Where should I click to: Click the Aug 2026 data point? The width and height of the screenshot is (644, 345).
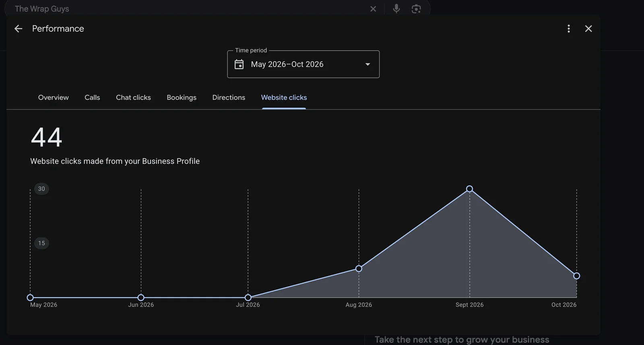(359, 269)
